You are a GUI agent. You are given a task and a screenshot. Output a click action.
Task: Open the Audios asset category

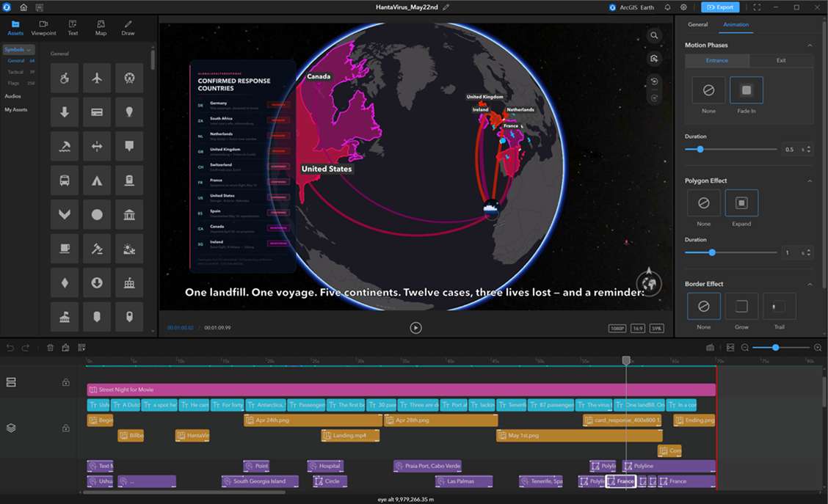(12, 96)
